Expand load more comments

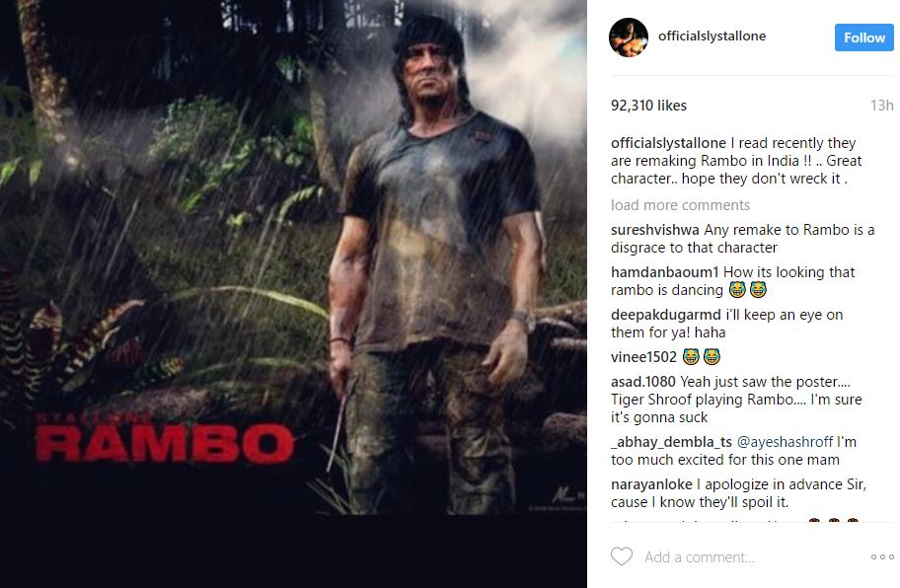point(680,205)
